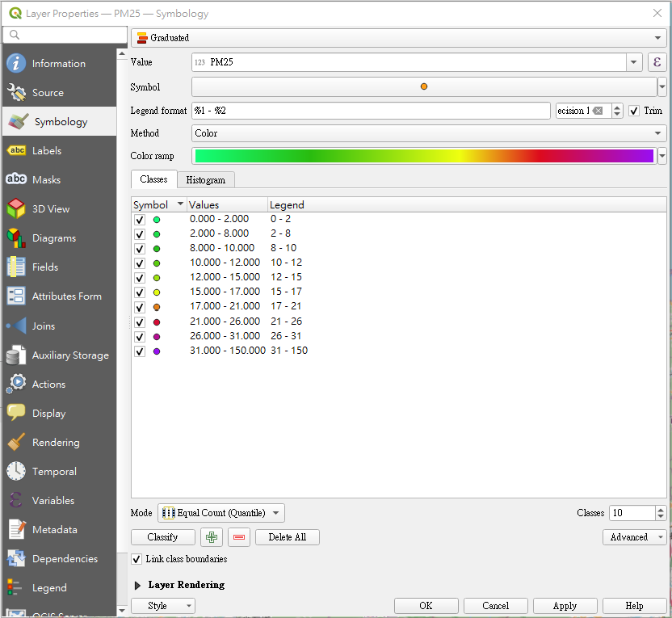672x618 pixels.
Task: Uncheck the 8 - 10 class
Action: coord(139,249)
